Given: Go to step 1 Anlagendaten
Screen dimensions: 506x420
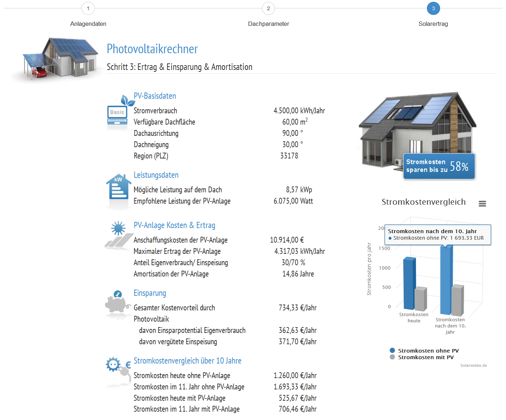Looking at the screenshot, I should pyautogui.click(x=88, y=8).
